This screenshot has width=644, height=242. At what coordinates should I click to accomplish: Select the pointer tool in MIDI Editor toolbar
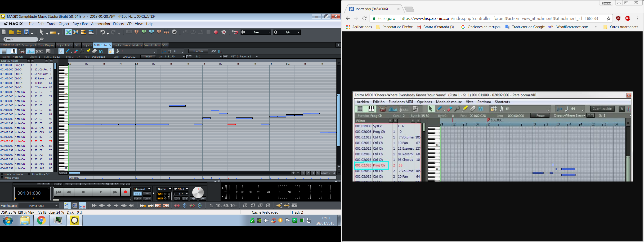coord(61,51)
